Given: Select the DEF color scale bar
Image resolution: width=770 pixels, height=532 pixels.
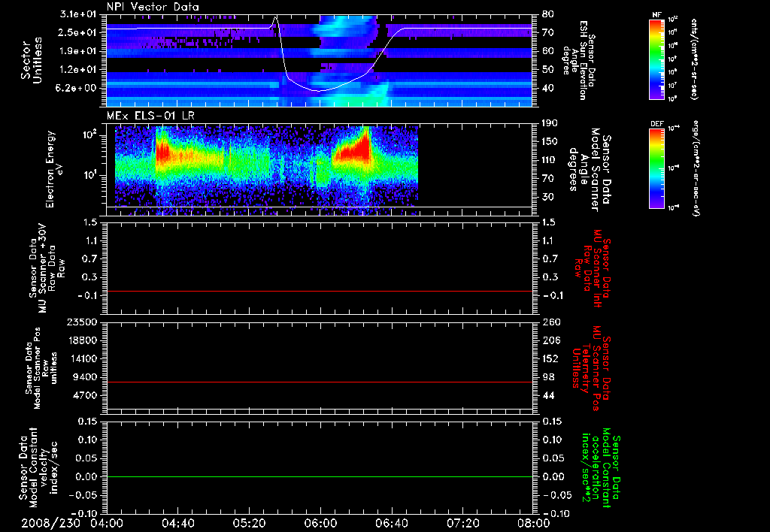Looking at the screenshot, I should [656, 168].
